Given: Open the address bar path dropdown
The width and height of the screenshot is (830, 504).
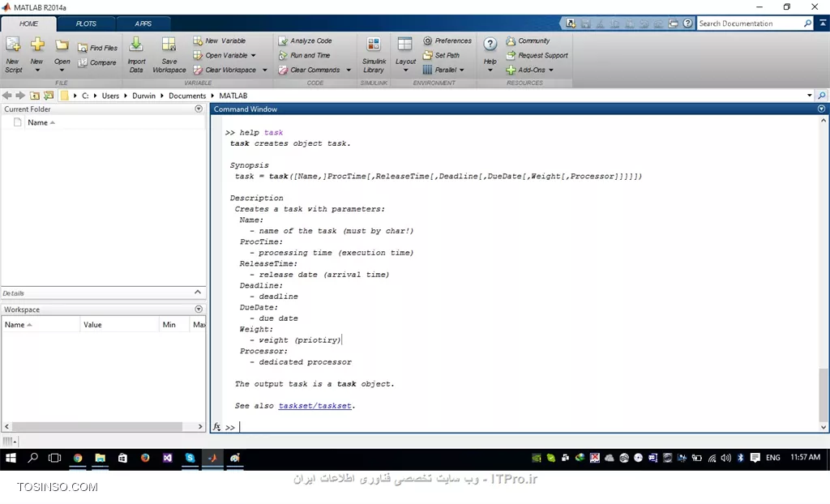Looking at the screenshot, I should click(810, 96).
